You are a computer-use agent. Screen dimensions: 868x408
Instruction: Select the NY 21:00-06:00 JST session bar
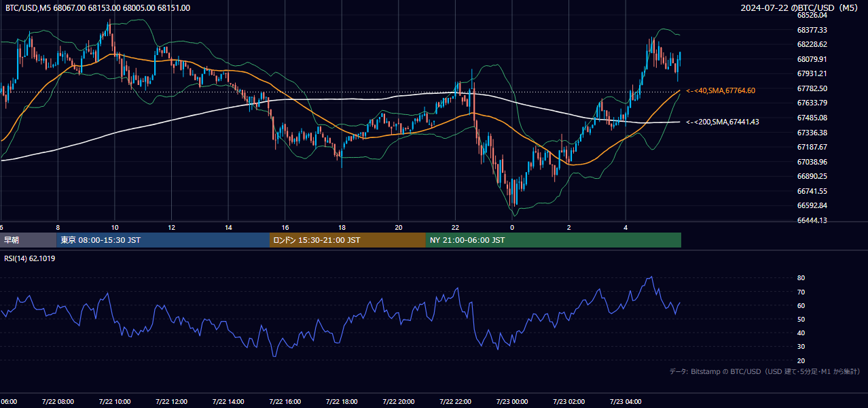coord(554,240)
